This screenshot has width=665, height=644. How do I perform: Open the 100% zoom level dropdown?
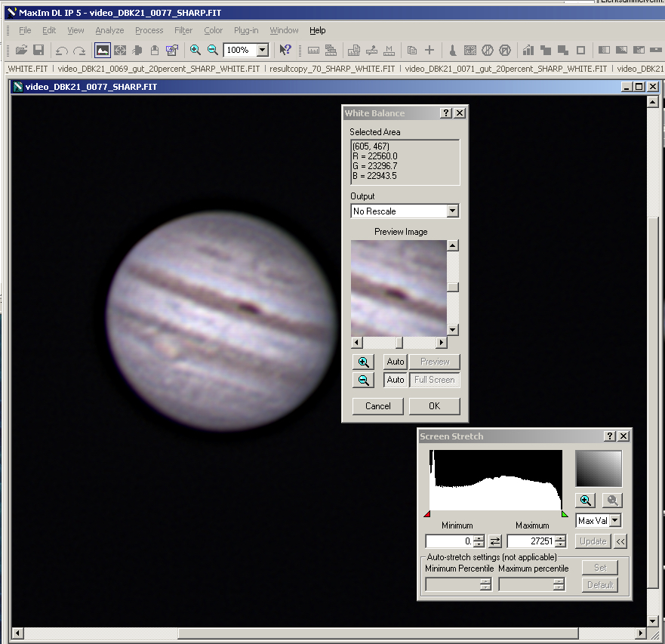263,50
